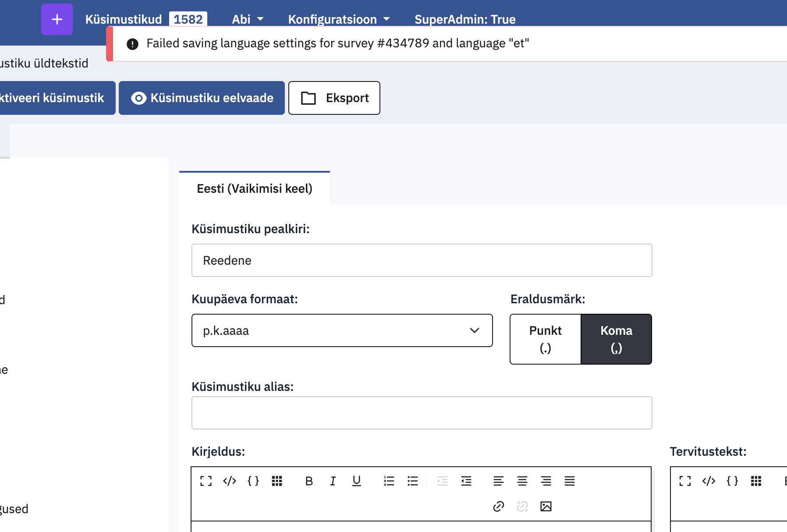The height and width of the screenshot is (532, 787).
Task: Insert link in Kirjeldus editor
Action: tap(499, 507)
